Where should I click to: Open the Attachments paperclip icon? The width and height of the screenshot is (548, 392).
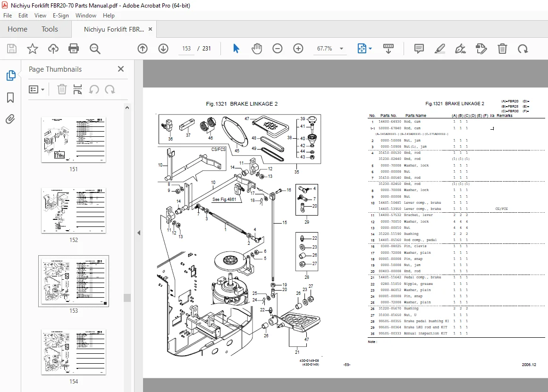click(x=10, y=119)
